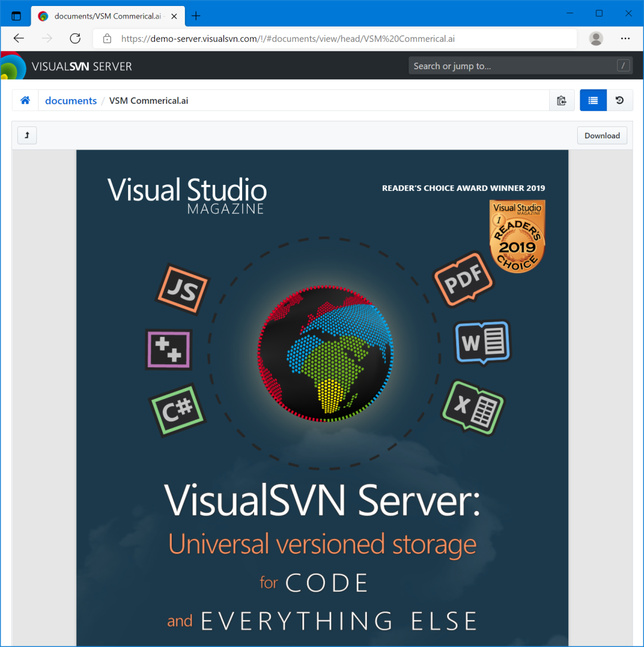Viewport: 644px width, 647px height.
Task: Reload the page with refresh icon
Action: point(75,38)
